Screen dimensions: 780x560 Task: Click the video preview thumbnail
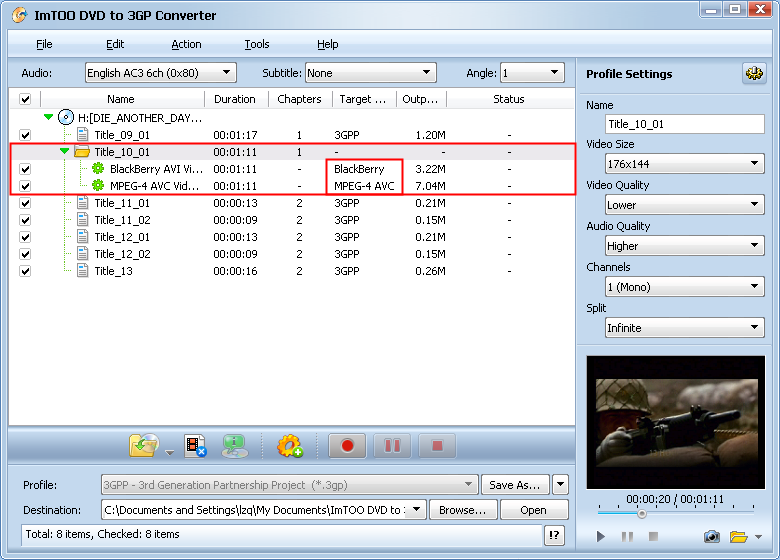point(676,422)
